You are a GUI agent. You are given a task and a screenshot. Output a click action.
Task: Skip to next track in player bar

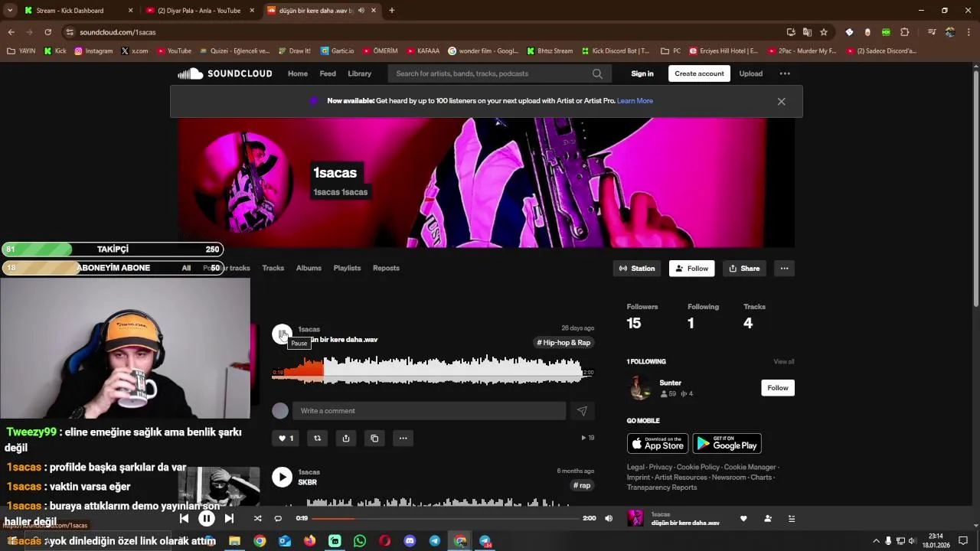[x=229, y=518]
